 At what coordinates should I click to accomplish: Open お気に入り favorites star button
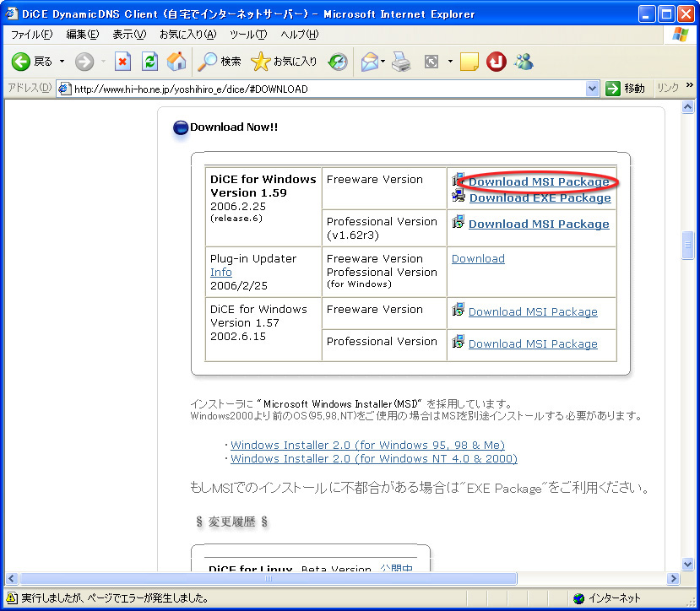[x=284, y=62]
